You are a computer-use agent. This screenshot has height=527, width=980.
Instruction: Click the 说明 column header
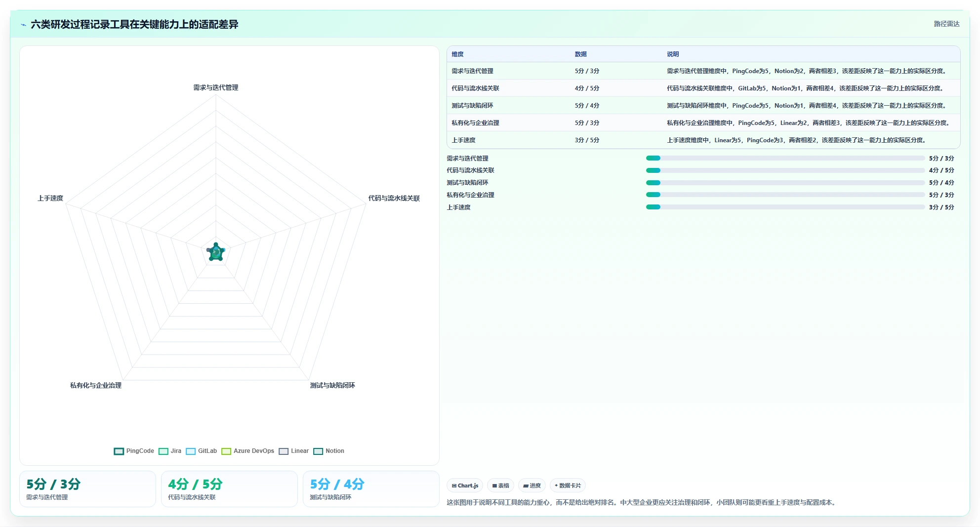[x=673, y=54]
